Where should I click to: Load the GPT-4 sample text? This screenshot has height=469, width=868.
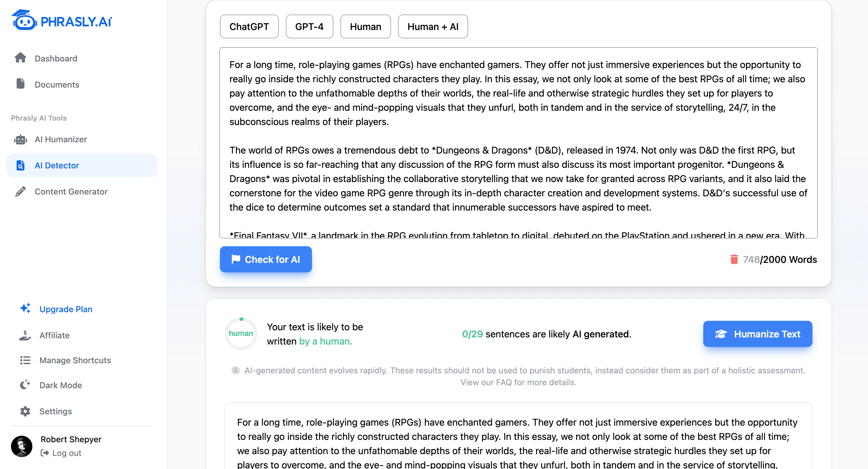(x=309, y=27)
